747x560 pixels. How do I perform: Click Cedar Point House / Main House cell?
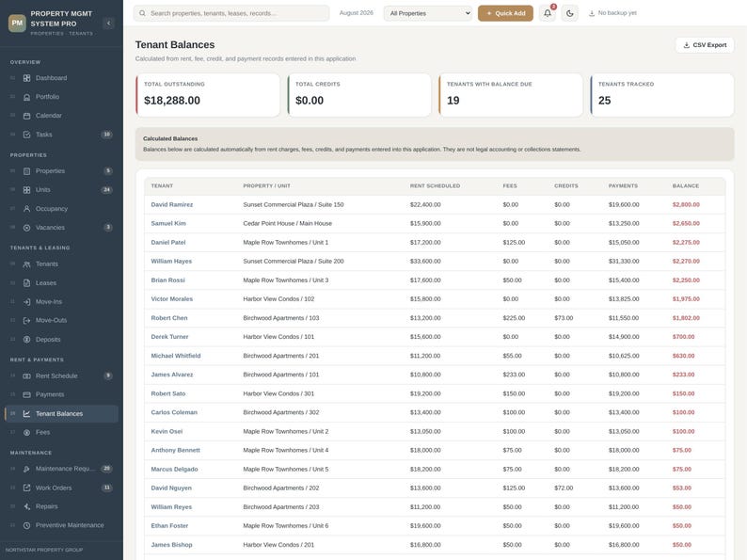[x=287, y=223]
